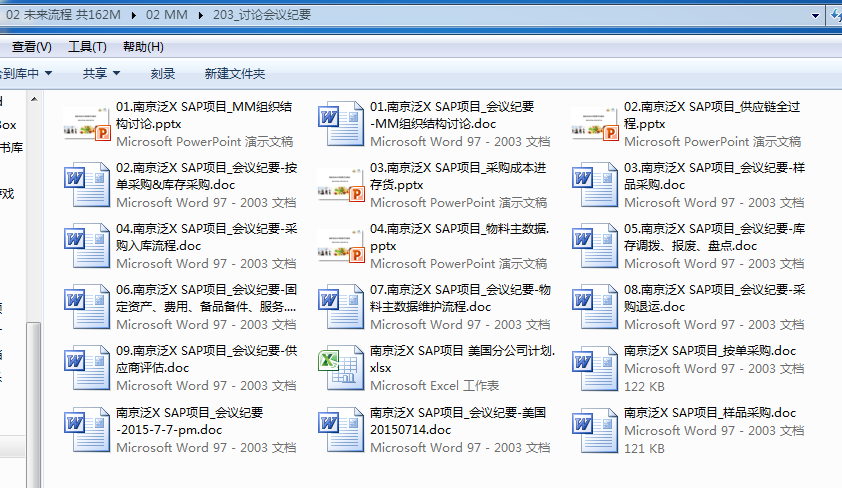Image resolution: width=842 pixels, height=488 pixels.
Task: Select Word icon of 南京泛X SAP项目_样品采购.doc
Action: coord(594,430)
